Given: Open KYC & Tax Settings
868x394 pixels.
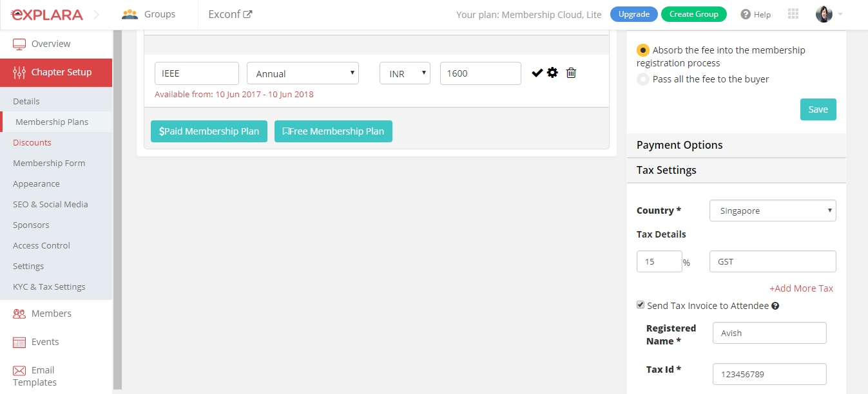Looking at the screenshot, I should (x=49, y=286).
